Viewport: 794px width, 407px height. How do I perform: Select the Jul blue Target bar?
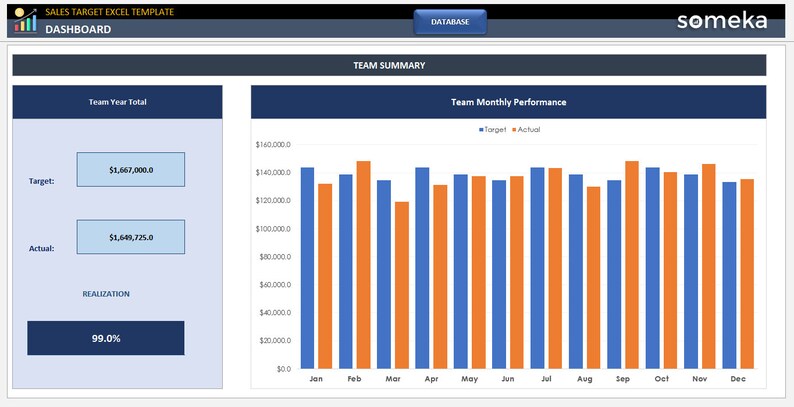tap(537, 268)
